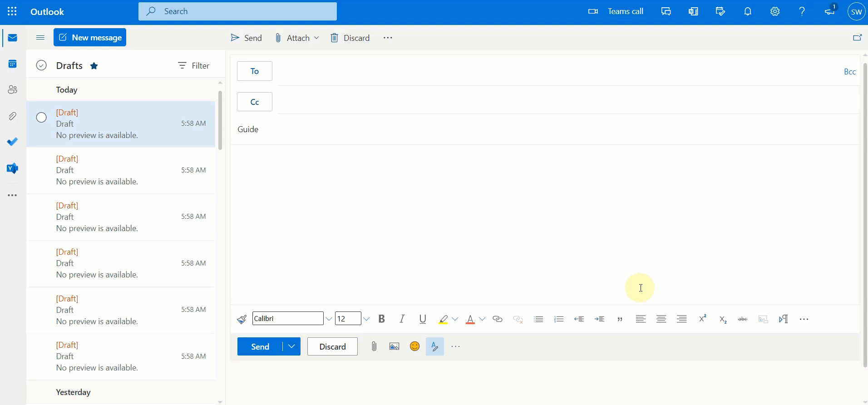The height and width of the screenshot is (405, 868).
Task: Expand the Send options arrow
Action: click(292, 346)
